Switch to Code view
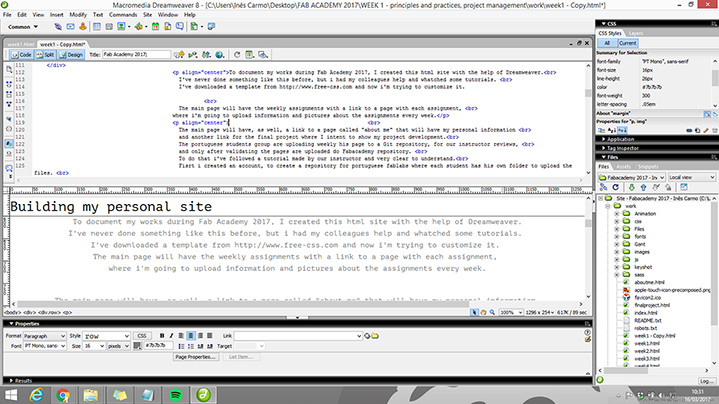The image size is (719, 404). tap(21, 55)
